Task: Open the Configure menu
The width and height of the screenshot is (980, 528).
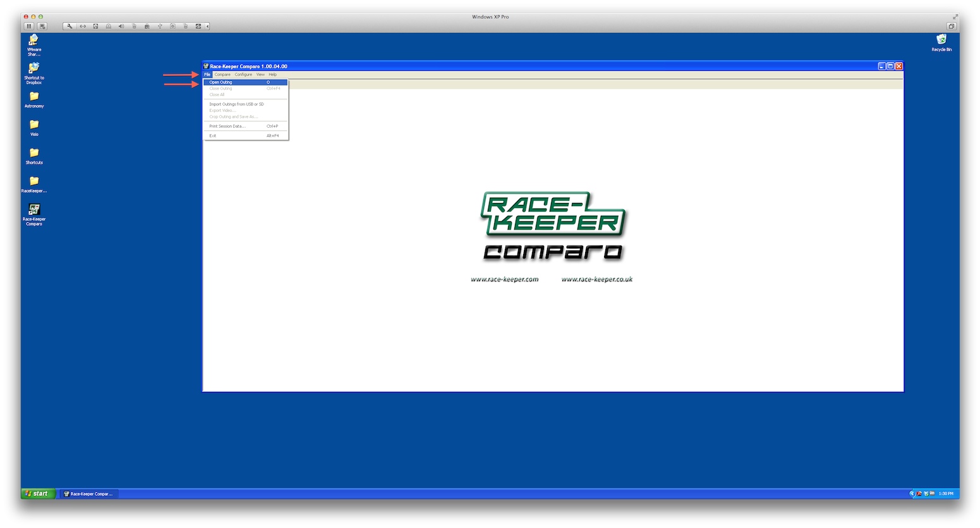Action: pos(243,75)
